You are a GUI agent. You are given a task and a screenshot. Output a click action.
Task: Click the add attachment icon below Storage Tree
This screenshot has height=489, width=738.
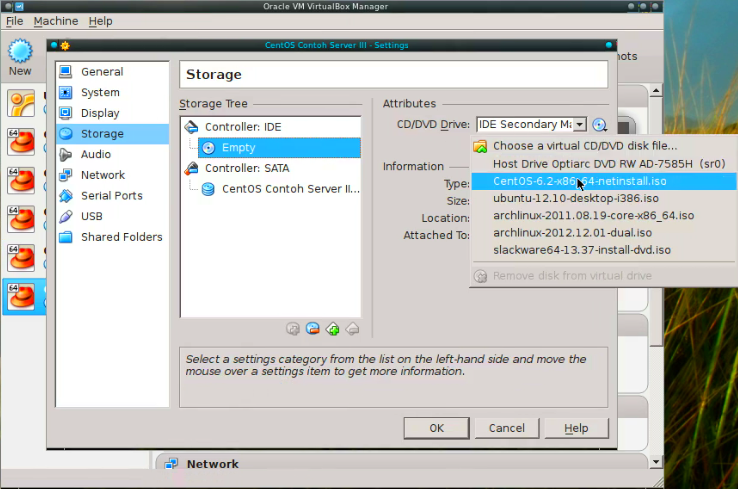[x=293, y=329]
